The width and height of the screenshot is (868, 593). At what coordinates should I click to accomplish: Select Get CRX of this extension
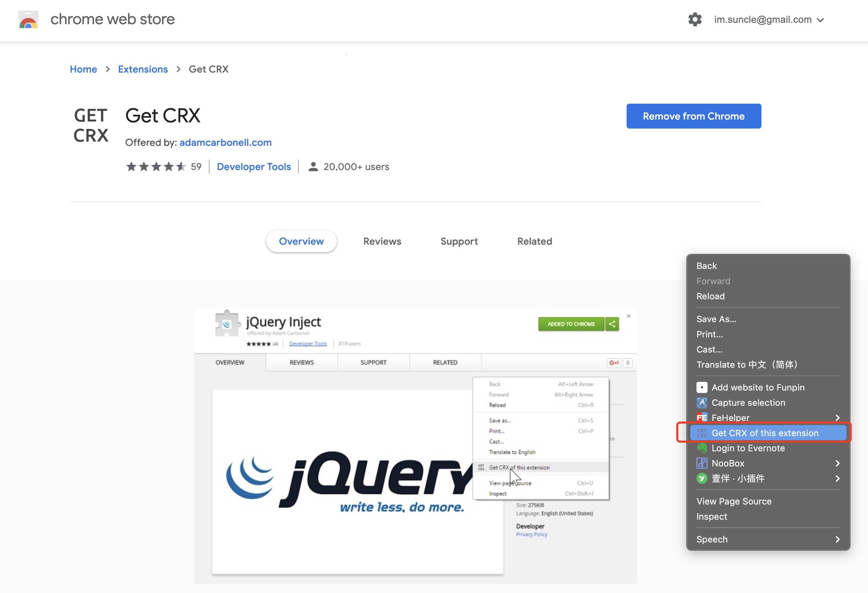pyautogui.click(x=765, y=433)
